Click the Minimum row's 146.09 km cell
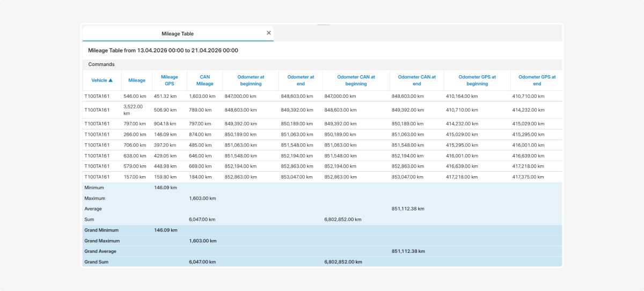The width and height of the screenshot is (644, 291). (x=165, y=187)
